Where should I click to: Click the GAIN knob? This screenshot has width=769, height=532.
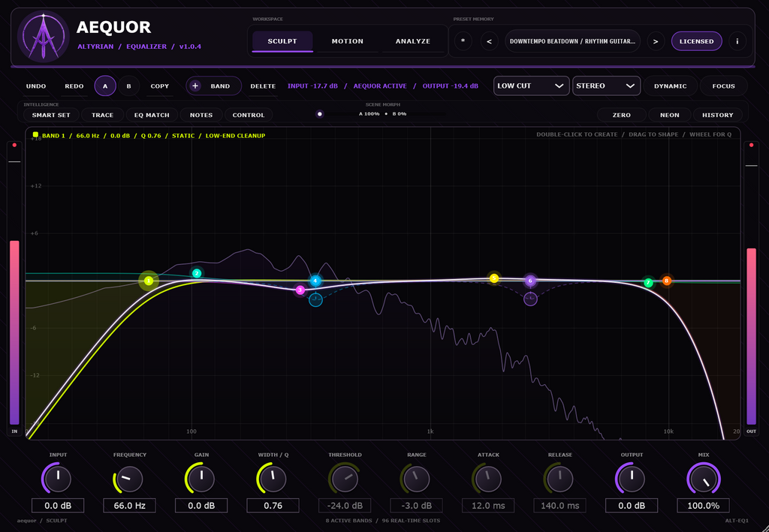201,479
